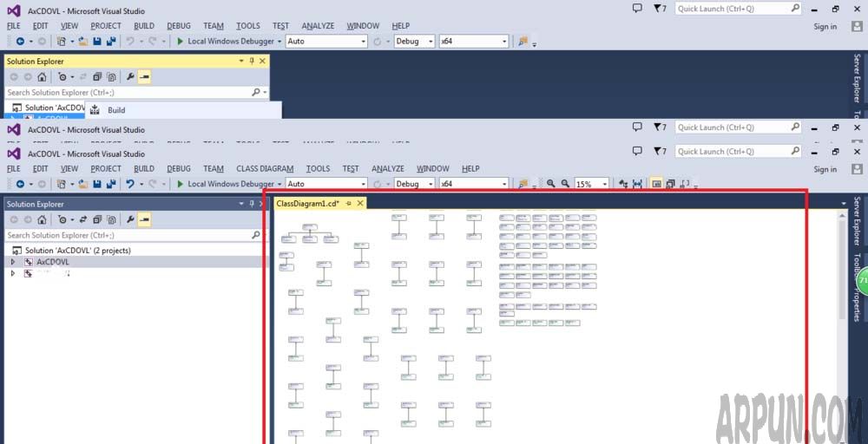Open ANALYZE menu in class diagram window
The width and height of the screenshot is (868, 444).
click(388, 168)
